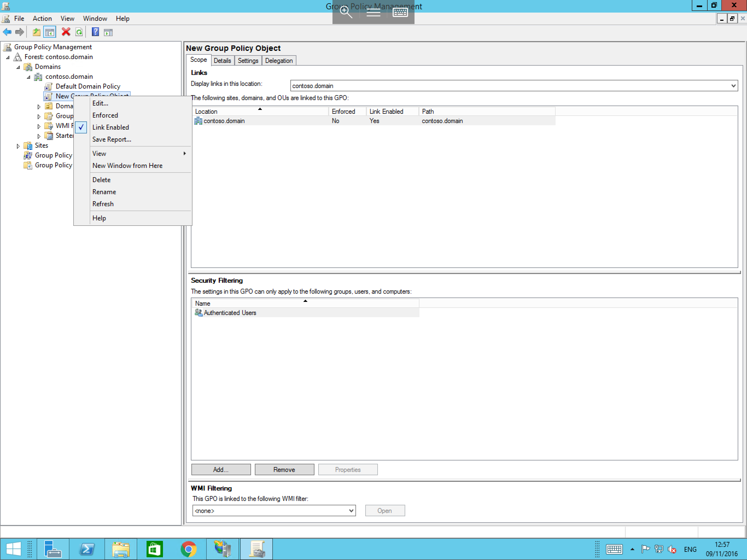Click the Action Center flag tray icon

pos(645,549)
